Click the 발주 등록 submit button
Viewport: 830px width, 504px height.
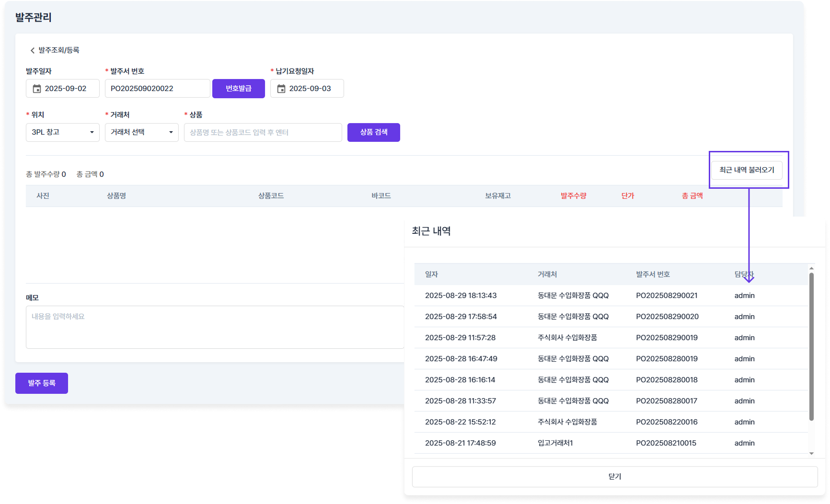pyautogui.click(x=42, y=383)
